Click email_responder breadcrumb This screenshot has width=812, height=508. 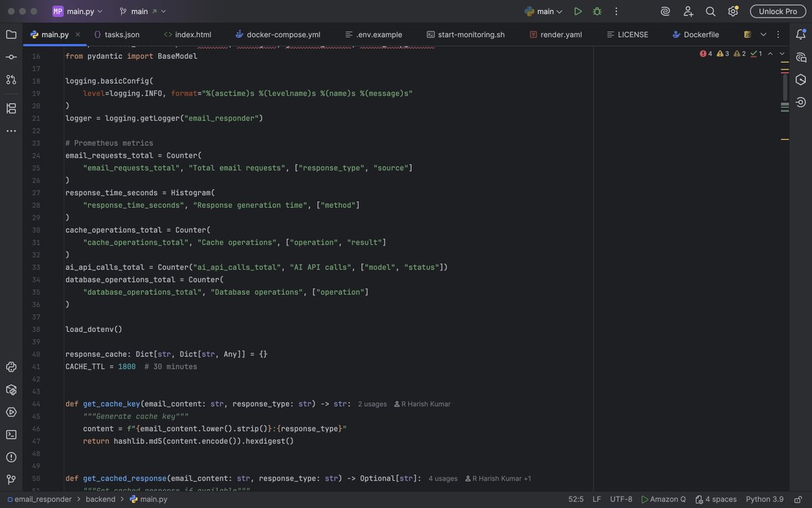point(39,499)
